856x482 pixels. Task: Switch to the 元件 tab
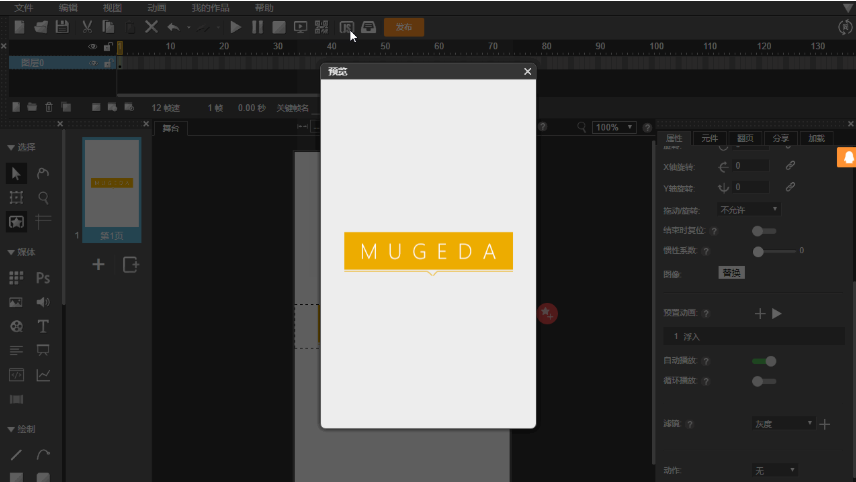(709, 138)
